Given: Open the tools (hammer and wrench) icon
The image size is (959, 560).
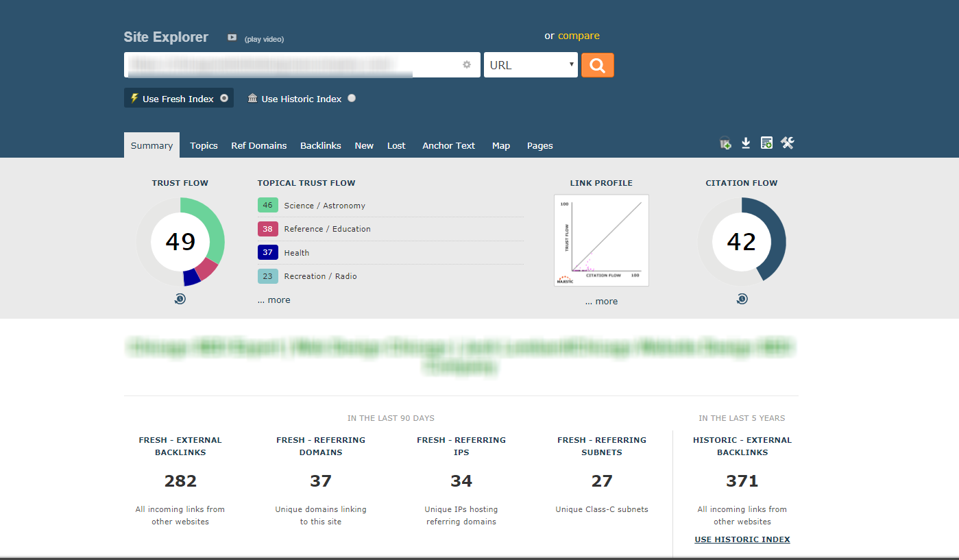Looking at the screenshot, I should (x=788, y=143).
